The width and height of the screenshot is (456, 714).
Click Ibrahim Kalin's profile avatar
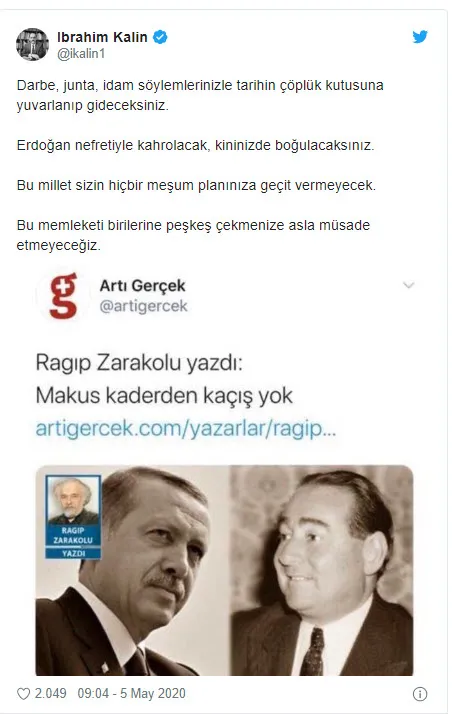(32, 44)
